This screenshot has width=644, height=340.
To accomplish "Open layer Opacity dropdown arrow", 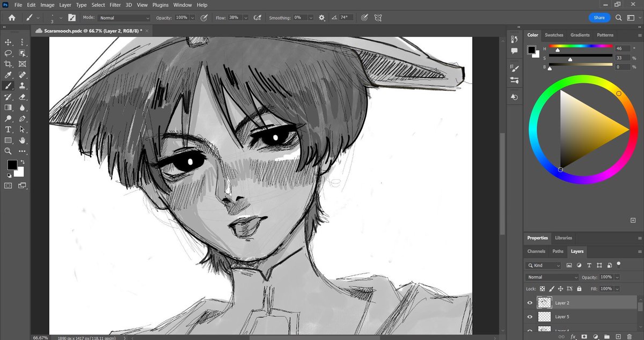I will point(617,277).
